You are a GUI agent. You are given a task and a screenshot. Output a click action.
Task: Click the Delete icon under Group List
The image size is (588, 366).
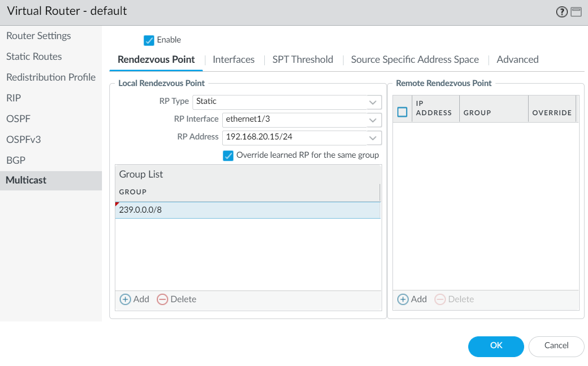coord(163,299)
